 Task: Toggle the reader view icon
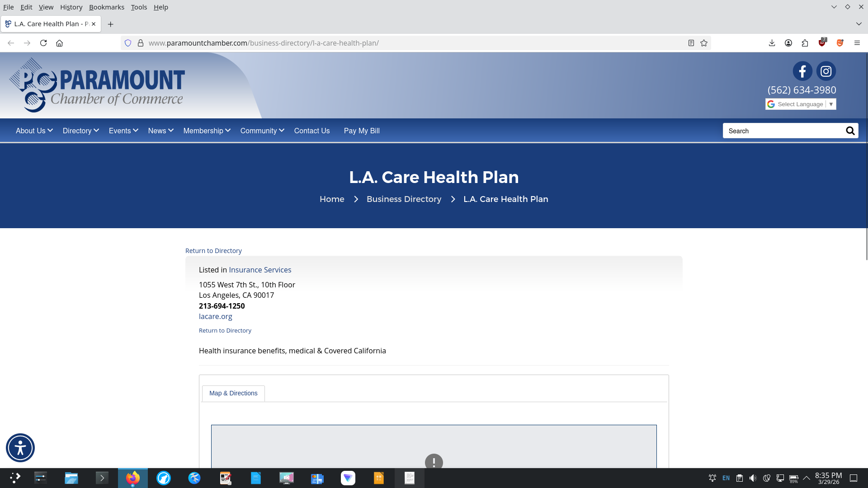pos(691,43)
